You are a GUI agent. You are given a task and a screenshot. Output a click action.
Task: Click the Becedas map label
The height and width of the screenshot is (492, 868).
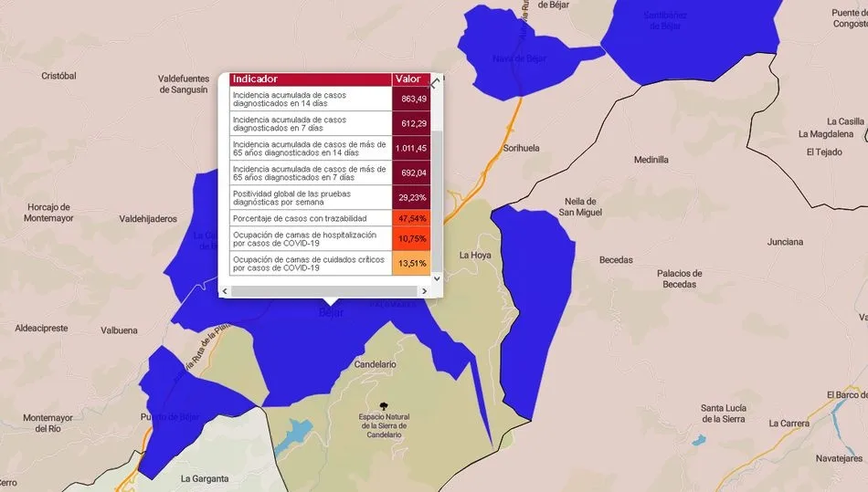pos(616,260)
